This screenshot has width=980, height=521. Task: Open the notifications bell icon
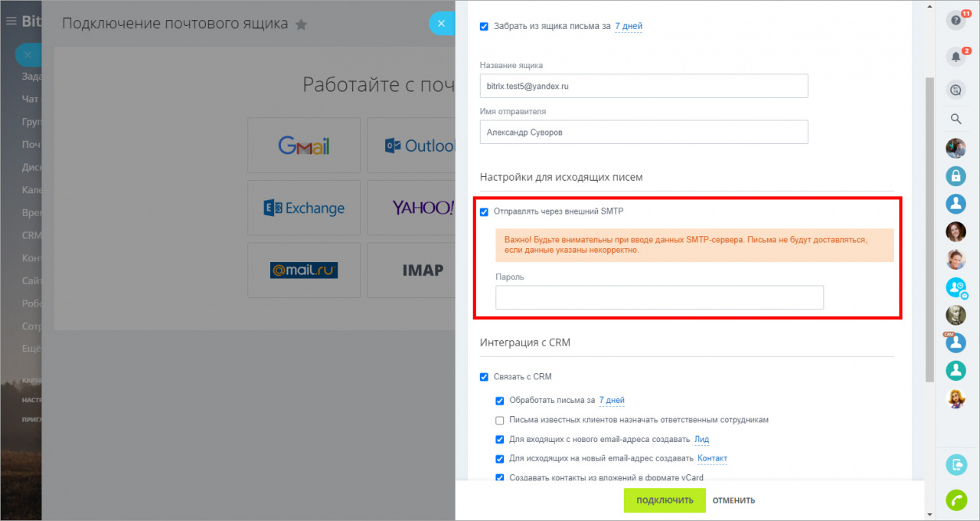click(955, 56)
